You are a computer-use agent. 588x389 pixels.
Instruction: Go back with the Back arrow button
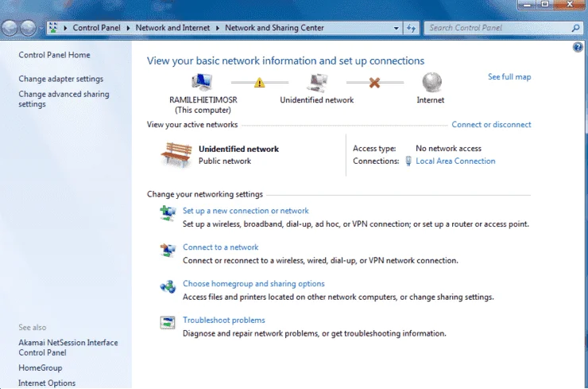[x=10, y=28]
